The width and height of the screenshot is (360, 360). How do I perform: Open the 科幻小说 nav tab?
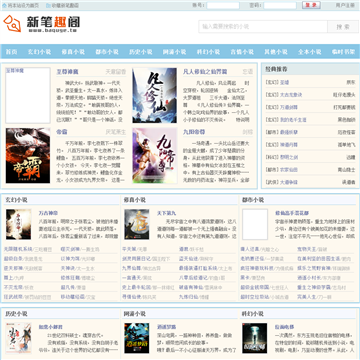pyautogui.click(x=208, y=52)
